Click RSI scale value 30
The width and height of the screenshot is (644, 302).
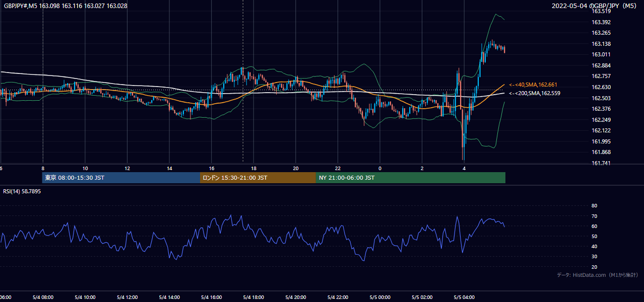[594, 257]
